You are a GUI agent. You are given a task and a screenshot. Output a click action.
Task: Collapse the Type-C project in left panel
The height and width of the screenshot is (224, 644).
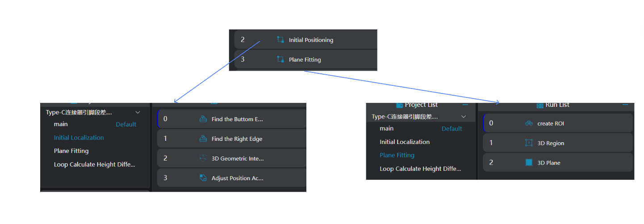coord(138,112)
